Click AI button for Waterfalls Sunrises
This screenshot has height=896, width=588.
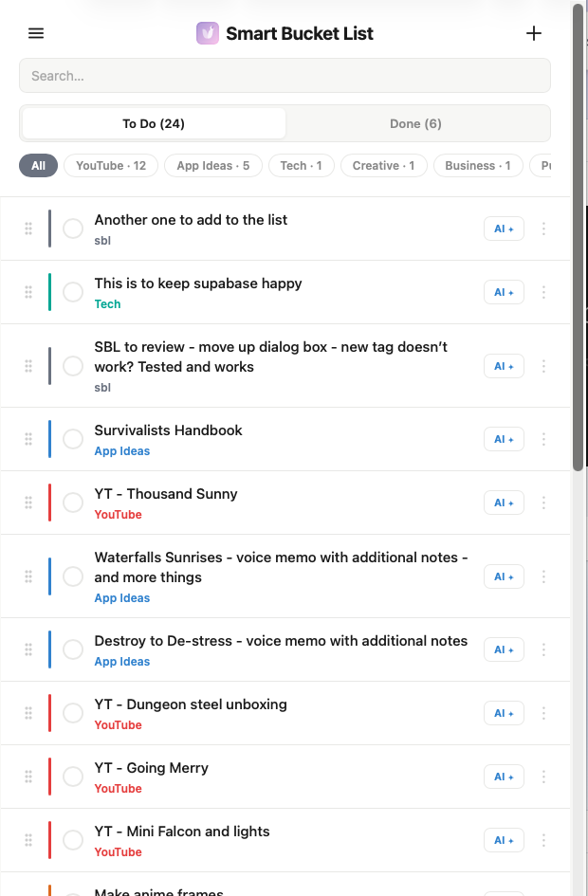504,576
